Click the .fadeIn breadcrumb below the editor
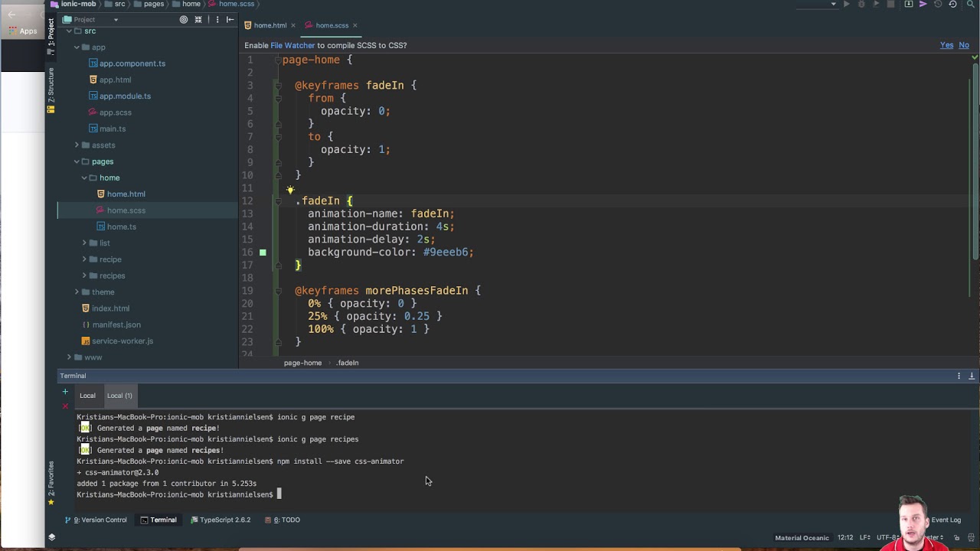980x551 pixels. (348, 363)
